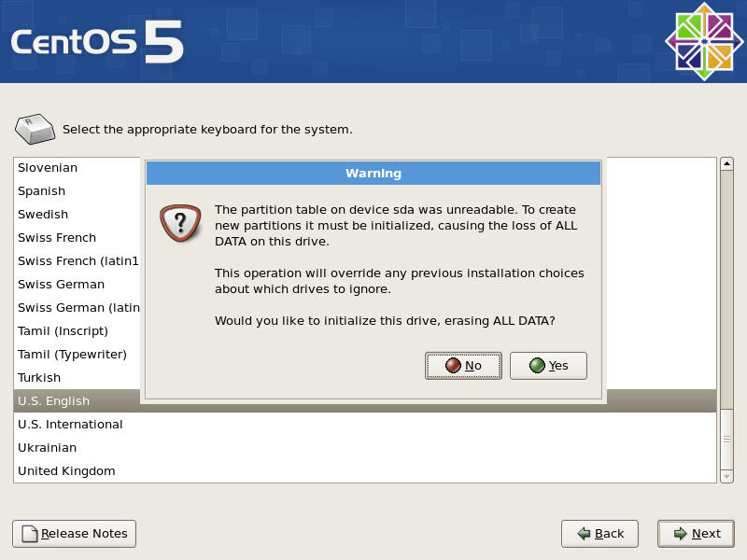This screenshot has width=747, height=560.
Task: Choose United Kingdom keyboard
Action: 365,471
